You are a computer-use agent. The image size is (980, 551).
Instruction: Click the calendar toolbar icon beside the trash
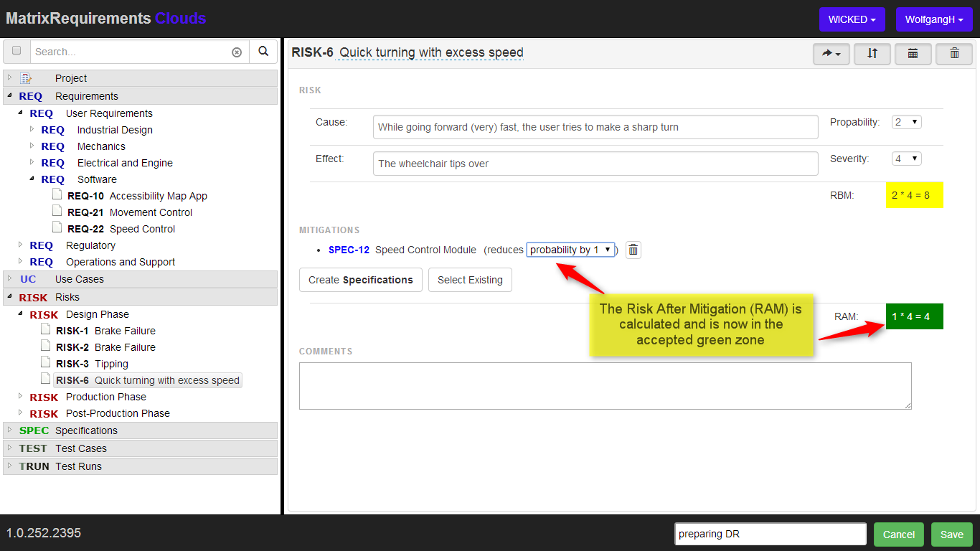click(913, 54)
